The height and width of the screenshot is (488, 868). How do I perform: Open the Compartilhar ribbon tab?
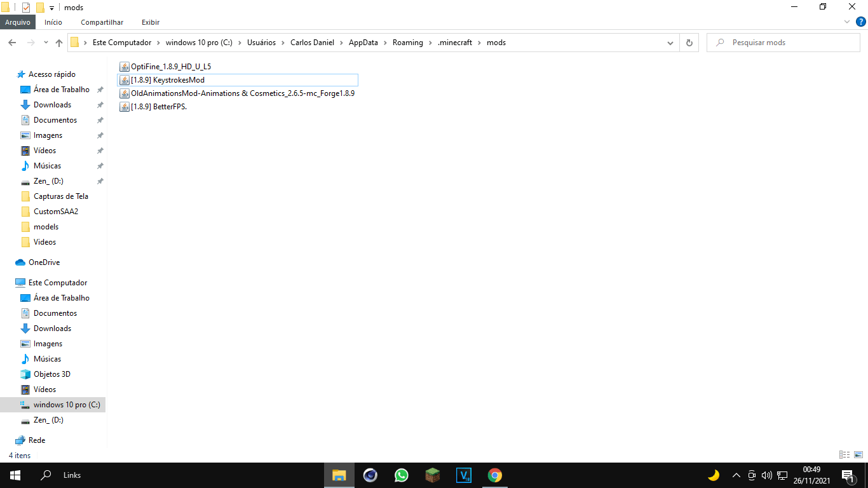click(102, 22)
